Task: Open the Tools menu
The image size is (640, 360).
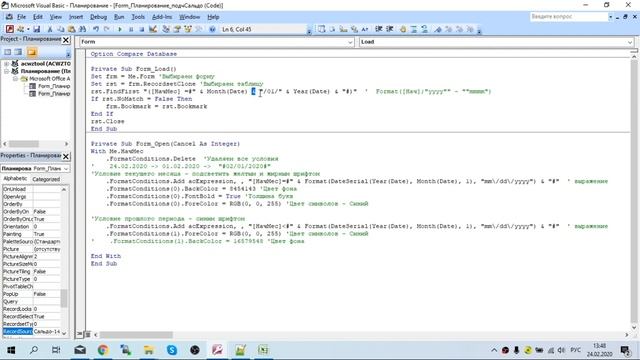Action: (x=138, y=17)
